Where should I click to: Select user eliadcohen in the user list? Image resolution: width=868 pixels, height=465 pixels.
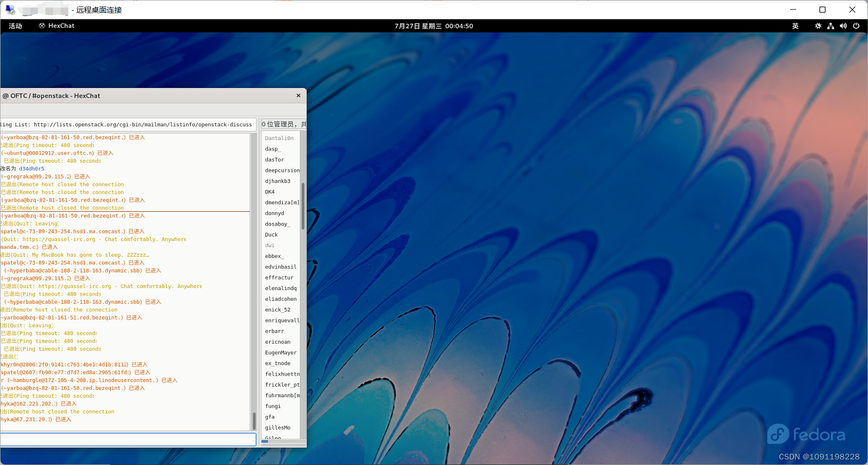coord(281,299)
